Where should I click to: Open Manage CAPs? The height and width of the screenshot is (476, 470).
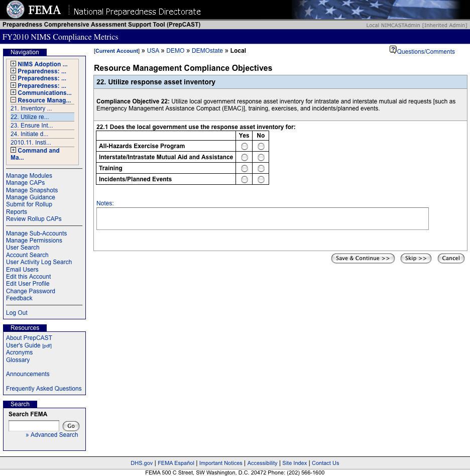(25, 183)
